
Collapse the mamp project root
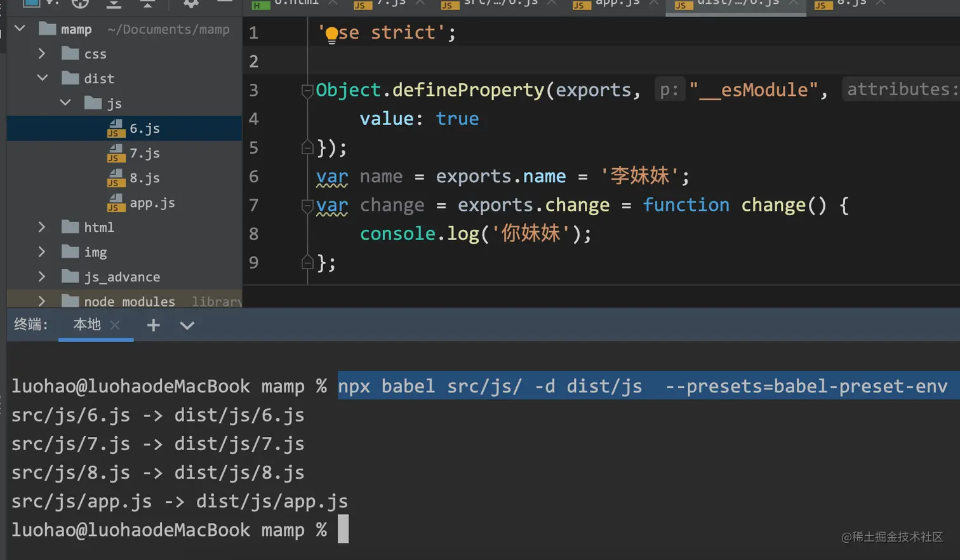click(20, 29)
